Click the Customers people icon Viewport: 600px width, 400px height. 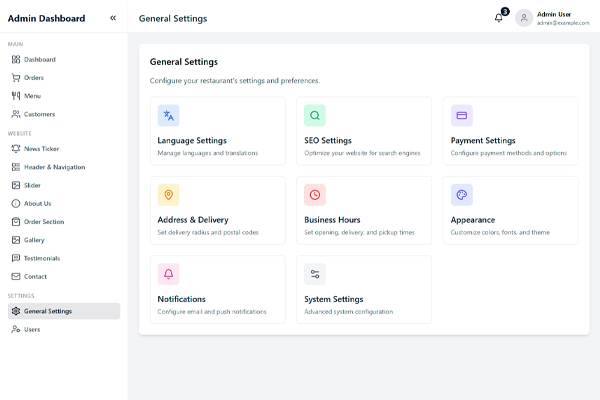[x=16, y=114]
